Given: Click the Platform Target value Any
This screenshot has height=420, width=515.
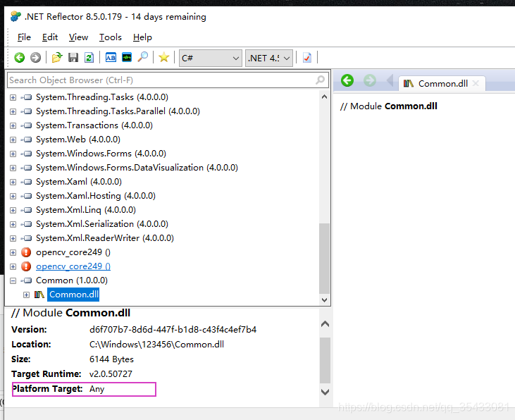Looking at the screenshot, I should [x=97, y=389].
